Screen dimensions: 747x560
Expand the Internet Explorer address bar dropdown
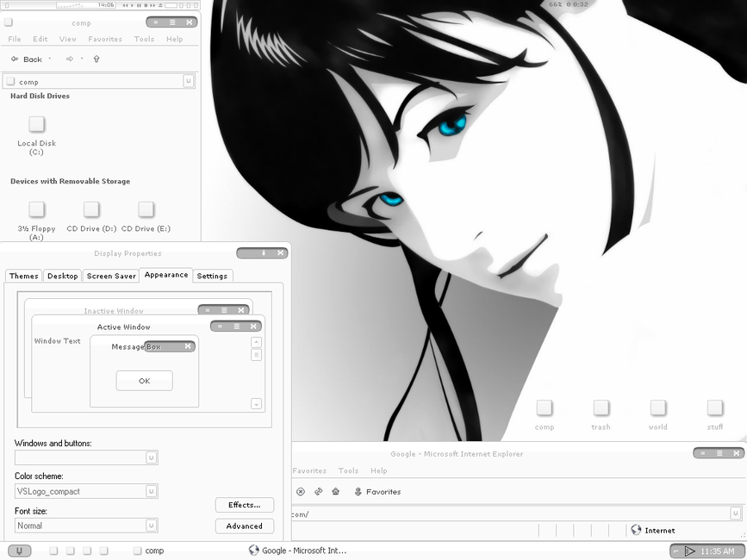tap(736, 513)
